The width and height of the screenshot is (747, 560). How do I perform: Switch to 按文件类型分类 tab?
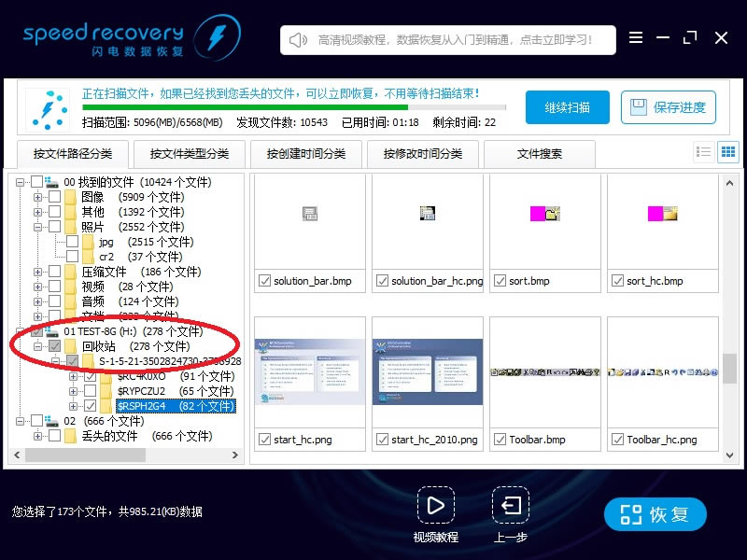pyautogui.click(x=190, y=154)
